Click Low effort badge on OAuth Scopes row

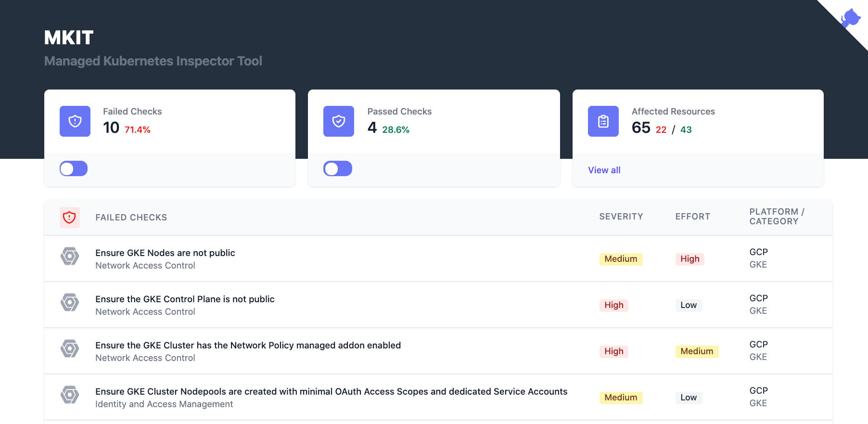[689, 398]
